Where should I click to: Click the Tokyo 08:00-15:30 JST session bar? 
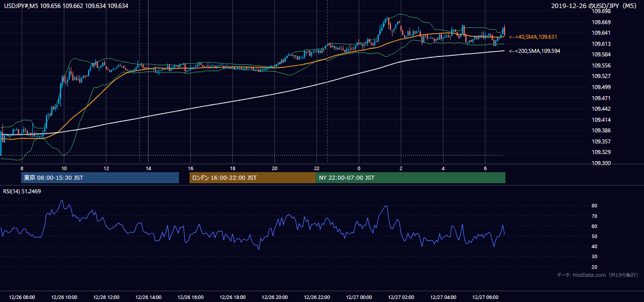[100, 178]
